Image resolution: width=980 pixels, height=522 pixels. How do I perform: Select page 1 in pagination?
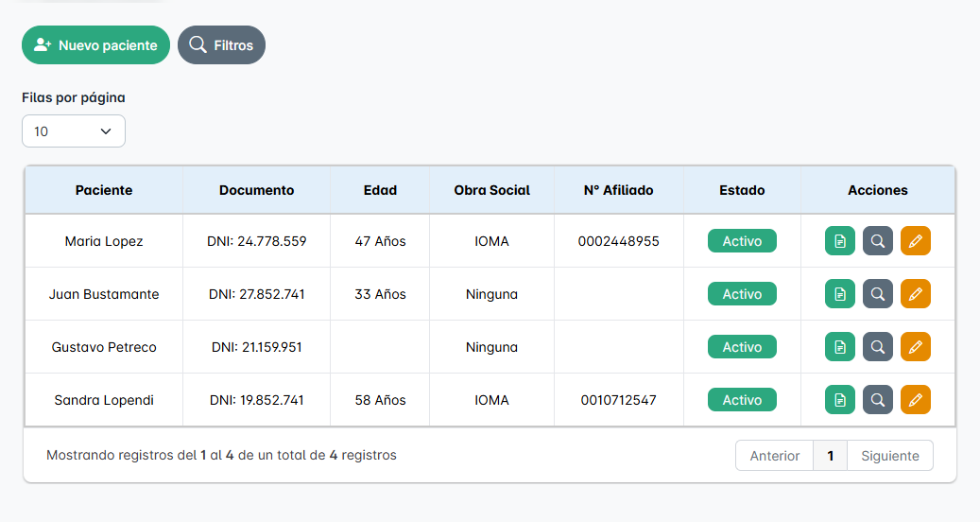pyautogui.click(x=830, y=456)
